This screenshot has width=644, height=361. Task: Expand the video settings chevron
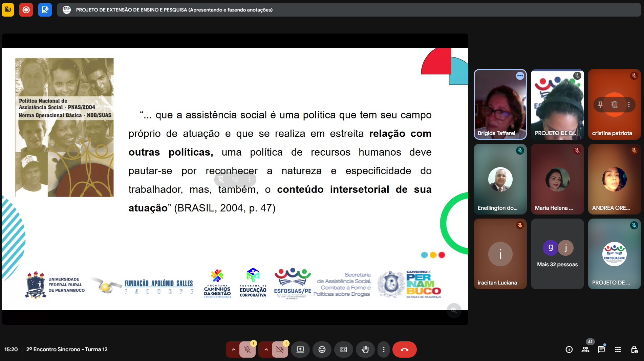click(266, 349)
